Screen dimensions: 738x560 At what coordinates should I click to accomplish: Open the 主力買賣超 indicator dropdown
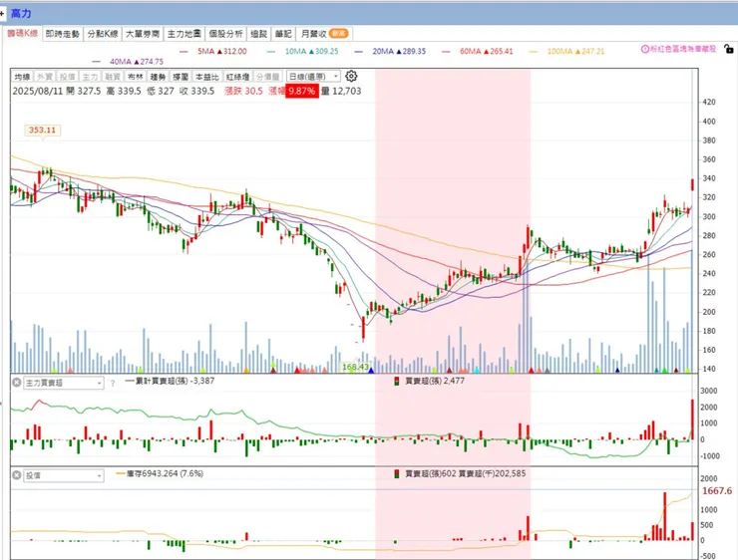pyautogui.click(x=64, y=384)
